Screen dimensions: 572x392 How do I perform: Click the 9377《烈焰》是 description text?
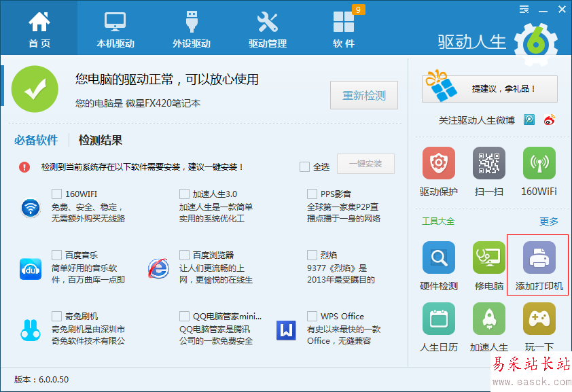coord(337,268)
